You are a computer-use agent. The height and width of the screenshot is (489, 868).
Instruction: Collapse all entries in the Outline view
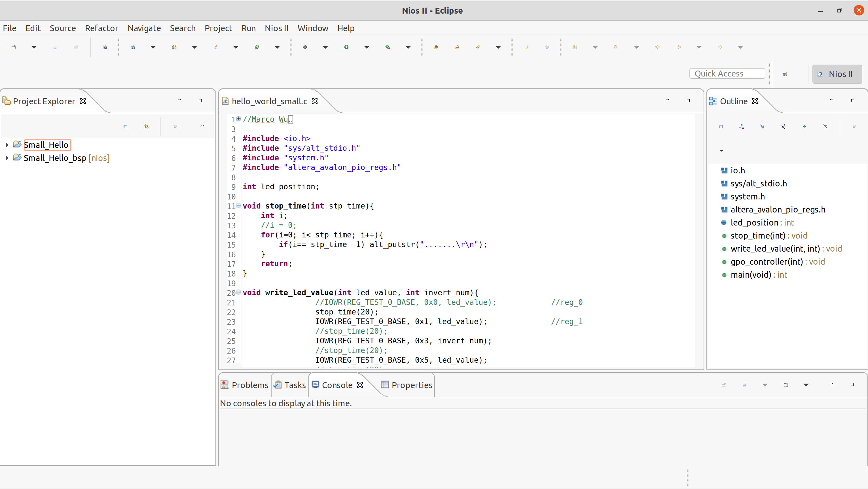(x=721, y=126)
